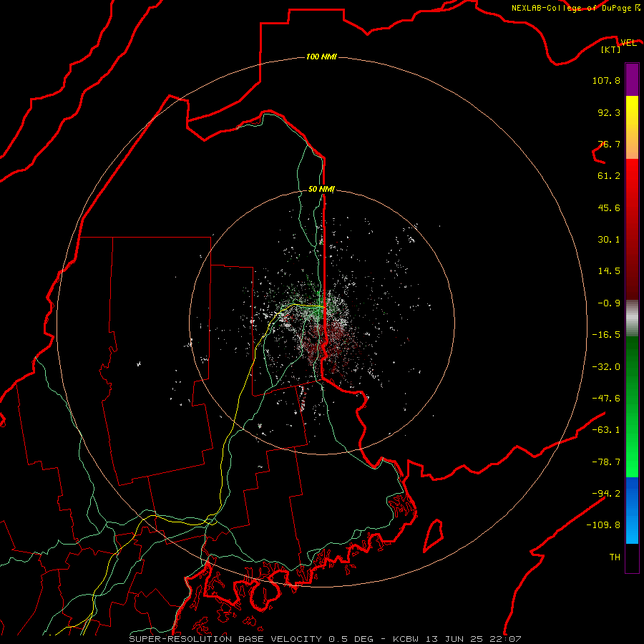The height and width of the screenshot is (644, 644).
Task: Click the -32.0 velocity scale value
Action: point(606,367)
